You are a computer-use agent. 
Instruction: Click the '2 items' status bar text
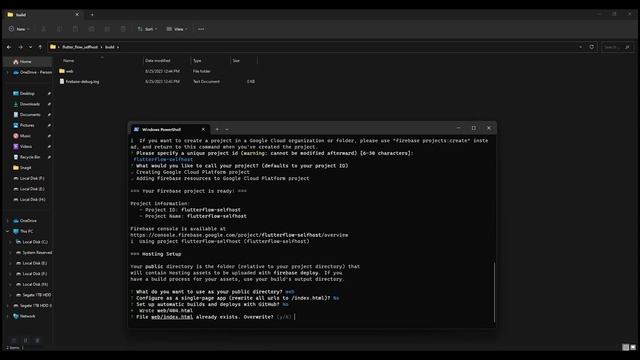pyautogui.click(x=13, y=348)
